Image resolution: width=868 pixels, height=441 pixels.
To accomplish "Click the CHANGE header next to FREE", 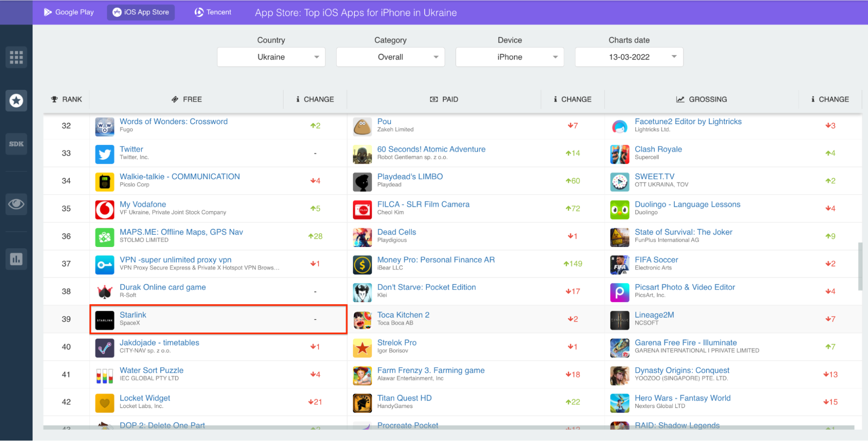I will pyautogui.click(x=315, y=99).
